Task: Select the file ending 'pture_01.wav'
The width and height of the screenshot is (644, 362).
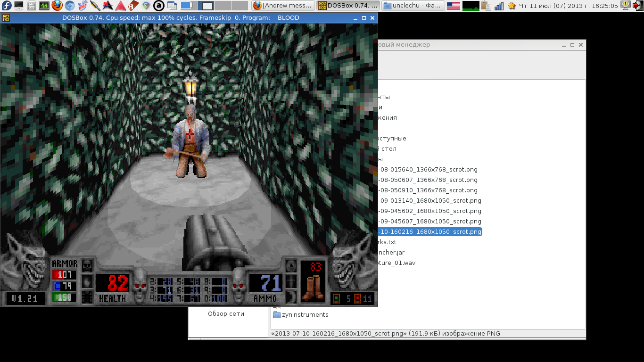Action: click(396, 263)
